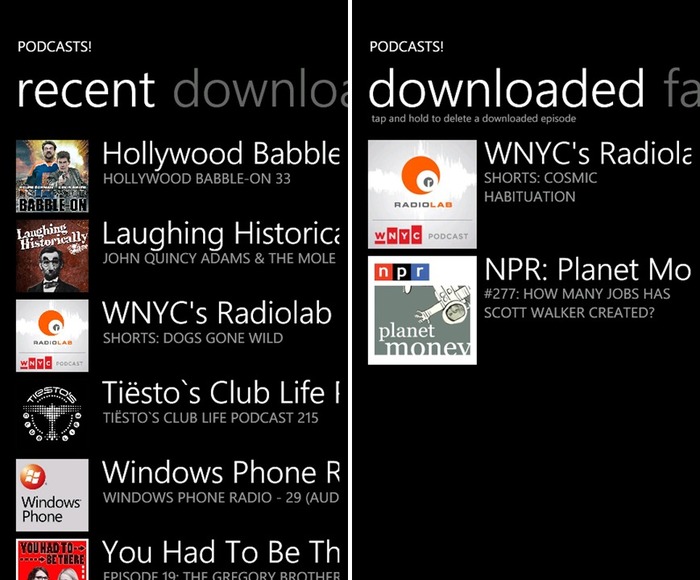Open the Laughing Historically cover art
This screenshot has width=700, height=580.
pos(52,256)
